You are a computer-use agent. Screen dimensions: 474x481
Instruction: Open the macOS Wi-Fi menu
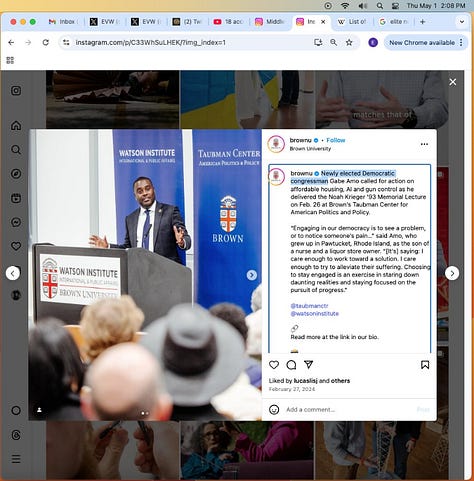345,6
